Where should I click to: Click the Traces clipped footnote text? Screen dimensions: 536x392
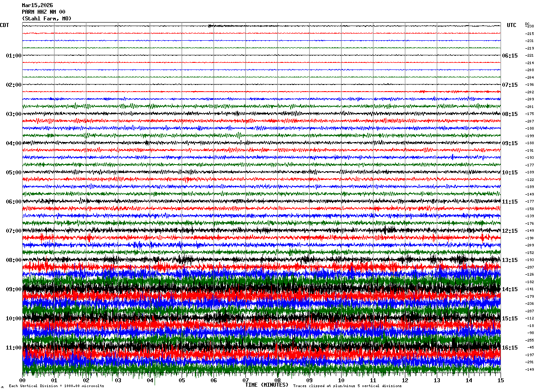[347, 386]
